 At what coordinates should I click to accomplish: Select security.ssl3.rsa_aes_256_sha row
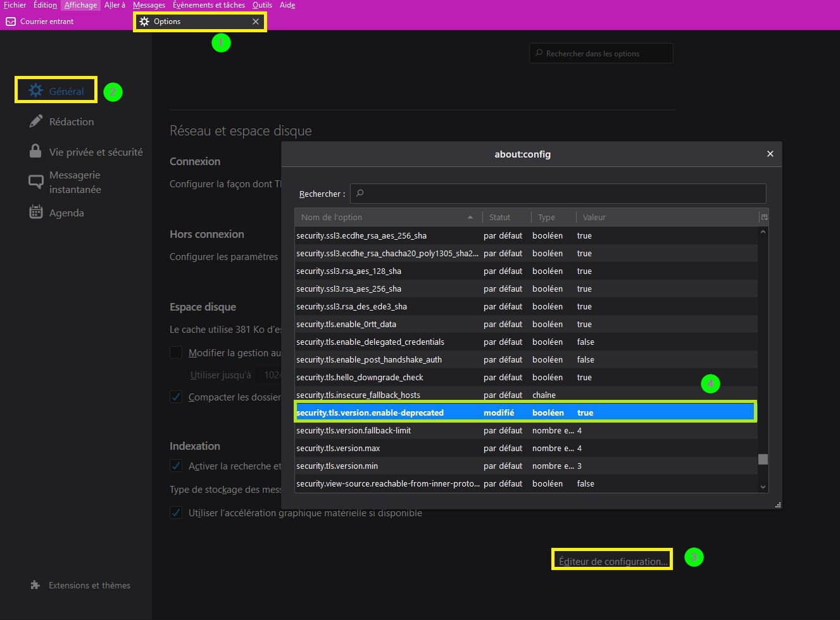tap(526, 288)
